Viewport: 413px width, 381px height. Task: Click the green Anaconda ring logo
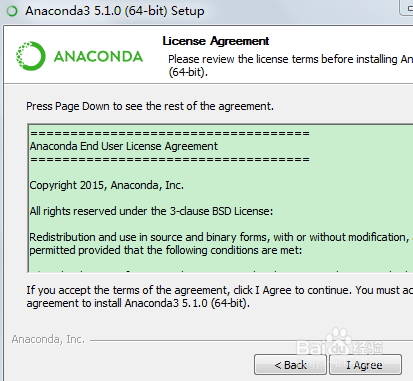(31, 56)
